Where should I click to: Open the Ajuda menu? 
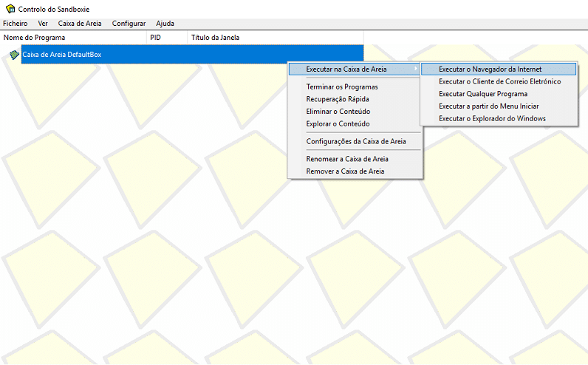click(x=165, y=23)
